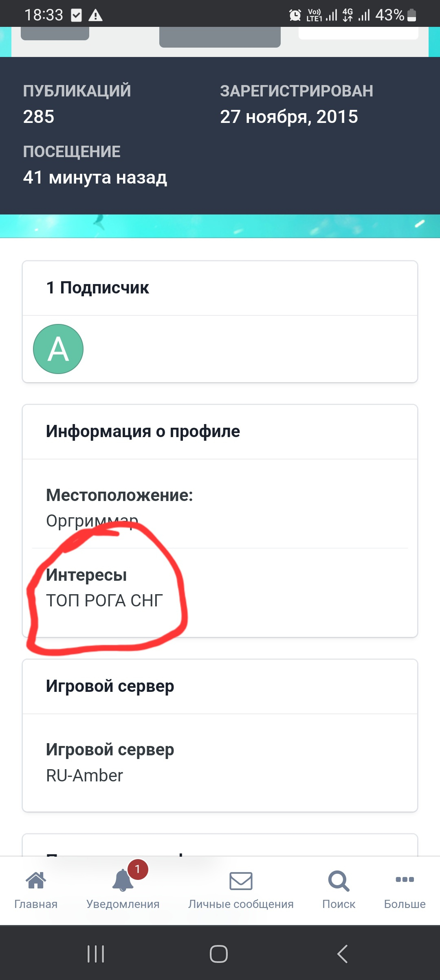Tap the Игровой сервер section header
The image size is (440, 980).
click(110, 686)
